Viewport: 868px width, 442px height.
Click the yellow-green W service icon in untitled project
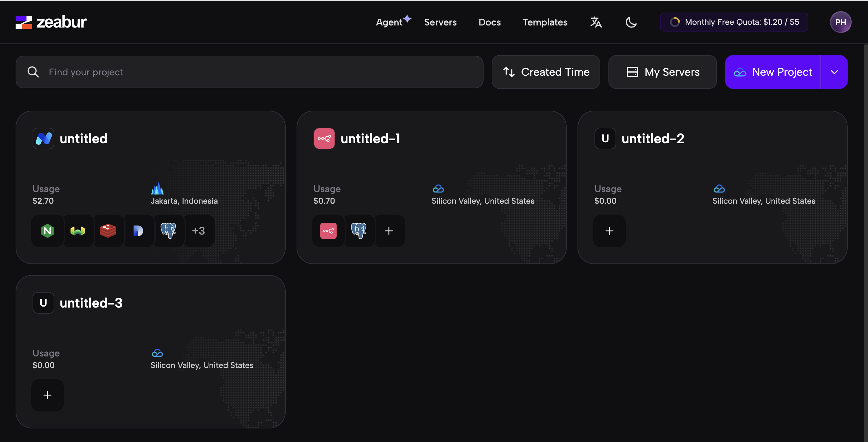point(78,231)
